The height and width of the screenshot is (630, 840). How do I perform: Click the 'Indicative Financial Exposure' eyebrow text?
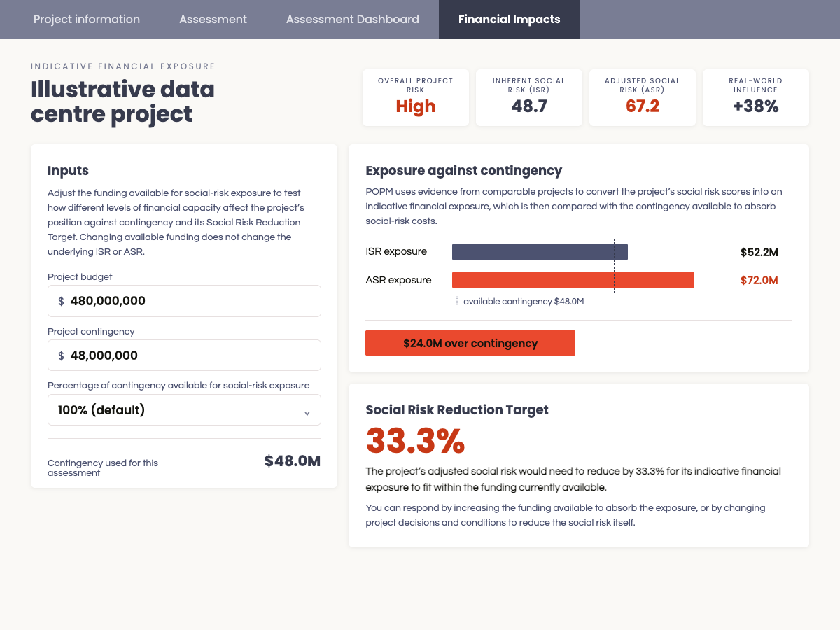point(123,66)
